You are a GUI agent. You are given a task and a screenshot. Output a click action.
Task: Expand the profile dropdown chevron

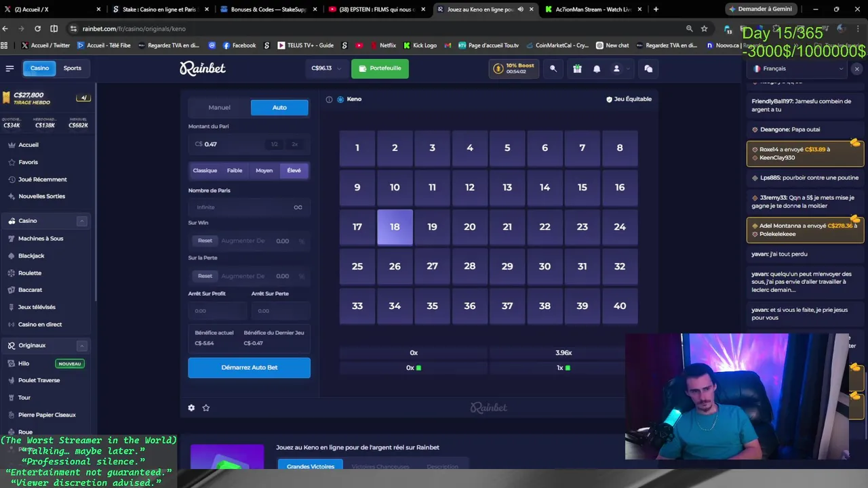click(628, 68)
